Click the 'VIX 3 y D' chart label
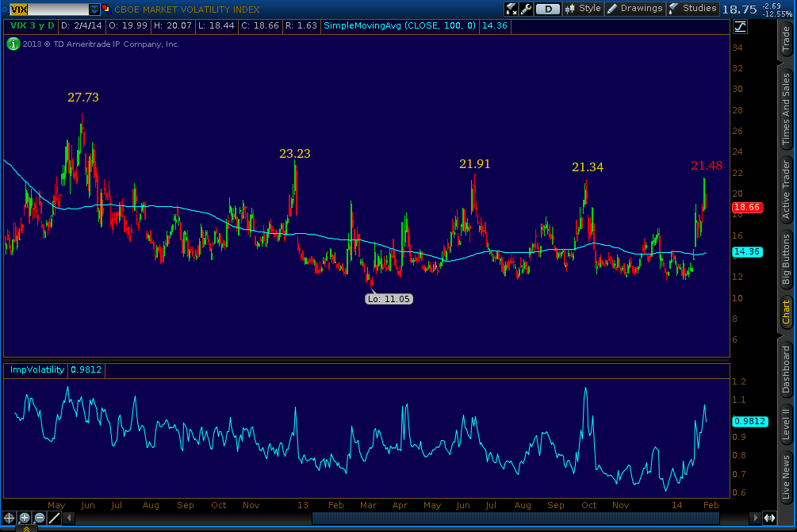The width and height of the screenshot is (797, 532). pyautogui.click(x=32, y=25)
